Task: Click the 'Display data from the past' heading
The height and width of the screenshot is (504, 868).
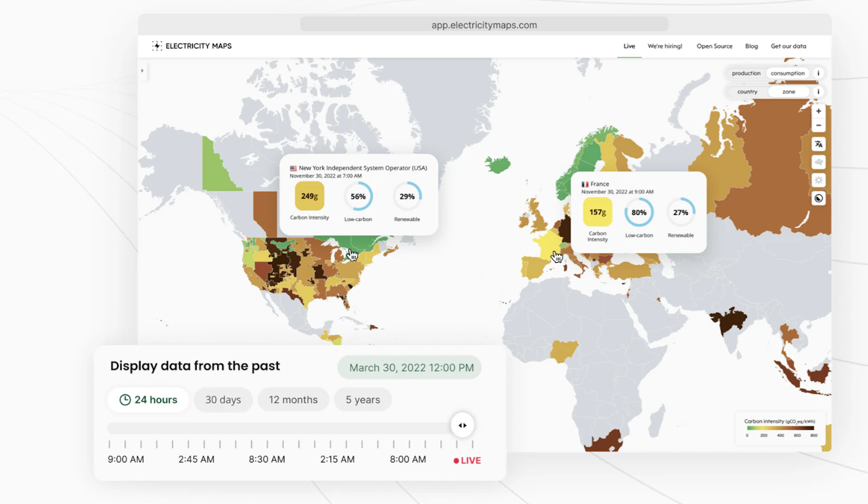Action: pyautogui.click(x=195, y=366)
